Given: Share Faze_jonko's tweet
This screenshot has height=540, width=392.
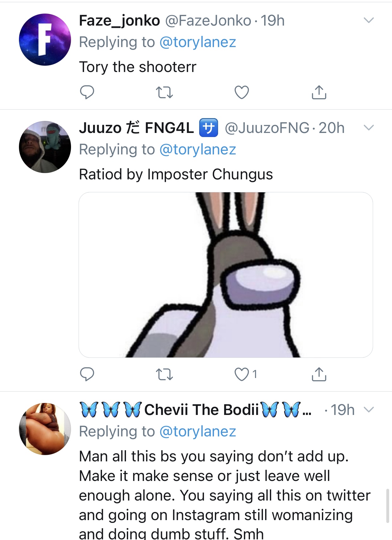Looking at the screenshot, I should pos(319,92).
